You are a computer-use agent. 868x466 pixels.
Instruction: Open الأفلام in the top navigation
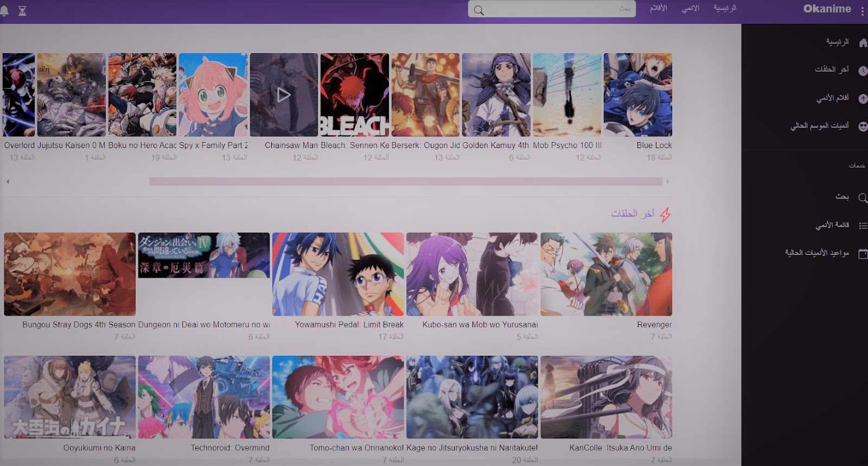pos(658,8)
